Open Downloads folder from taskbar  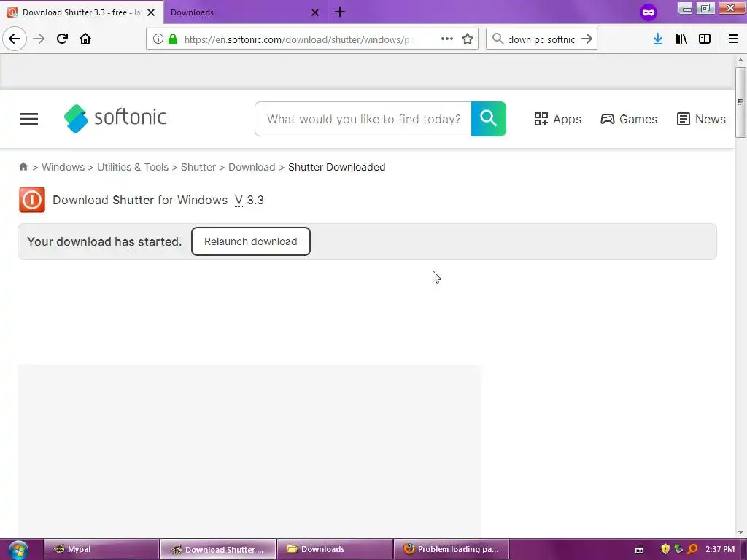coord(334,549)
